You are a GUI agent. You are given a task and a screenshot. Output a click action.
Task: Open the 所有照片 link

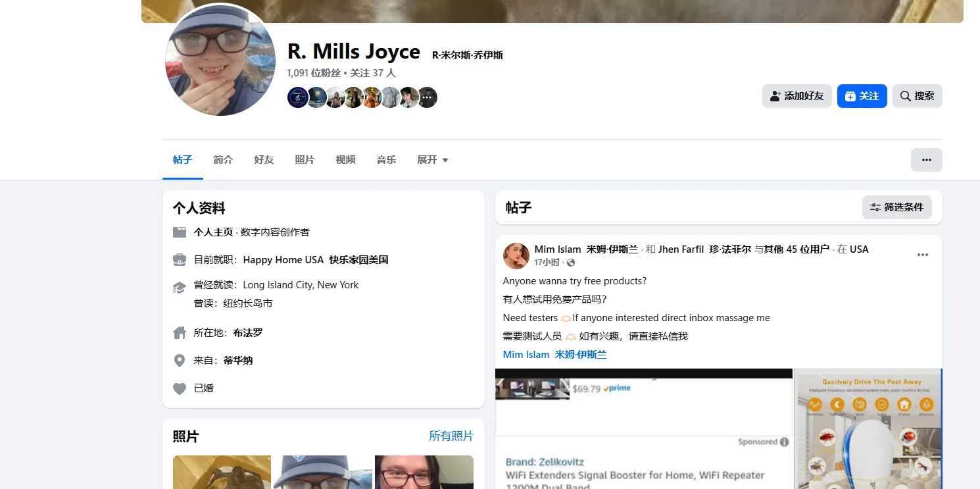point(451,436)
